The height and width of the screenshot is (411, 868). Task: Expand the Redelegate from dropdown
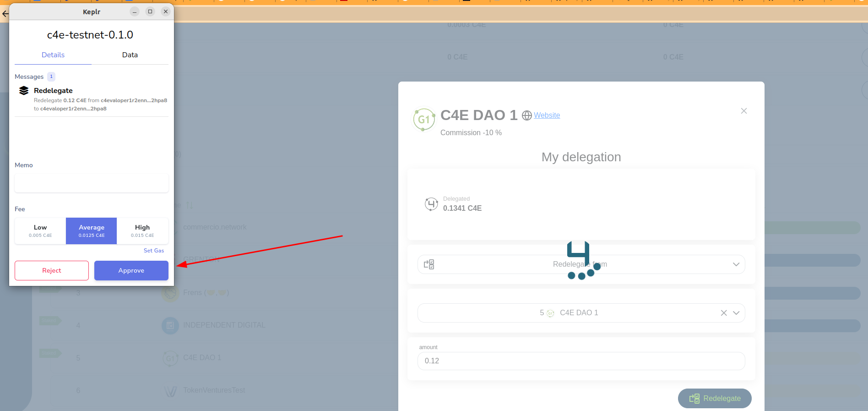click(736, 264)
